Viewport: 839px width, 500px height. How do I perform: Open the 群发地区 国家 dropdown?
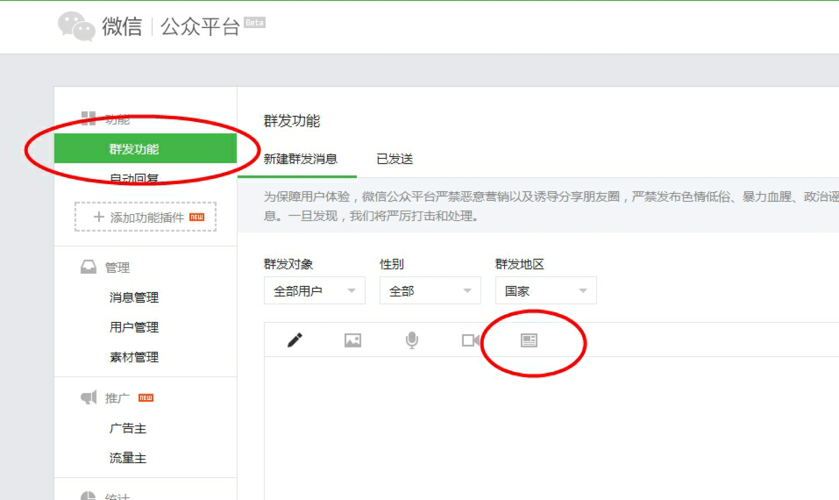(546, 291)
